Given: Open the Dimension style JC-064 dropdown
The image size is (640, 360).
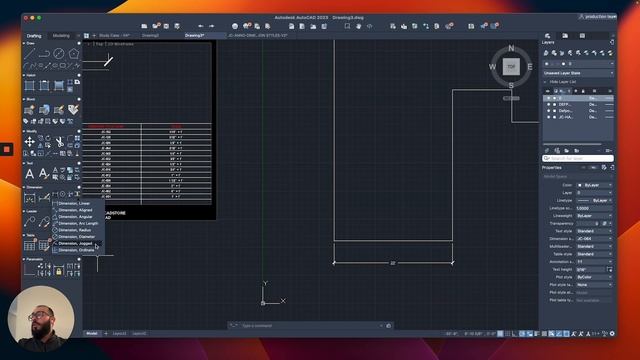Looking at the screenshot, I should tap(594, 239).
